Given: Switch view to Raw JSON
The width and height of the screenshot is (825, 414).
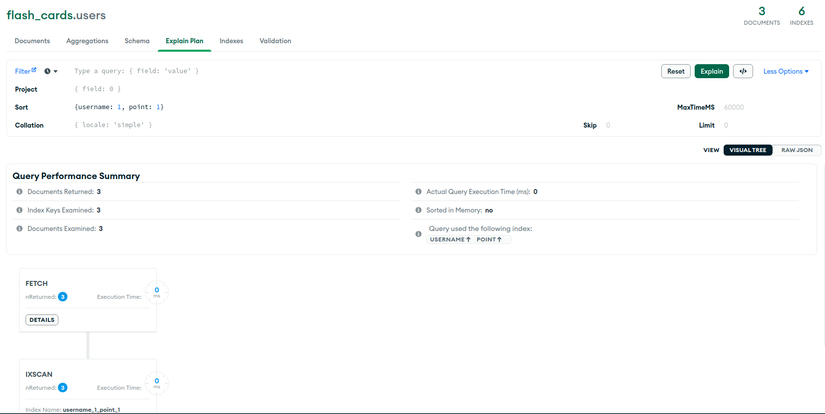Looking at the screenshot, I should tap(797, 150).
